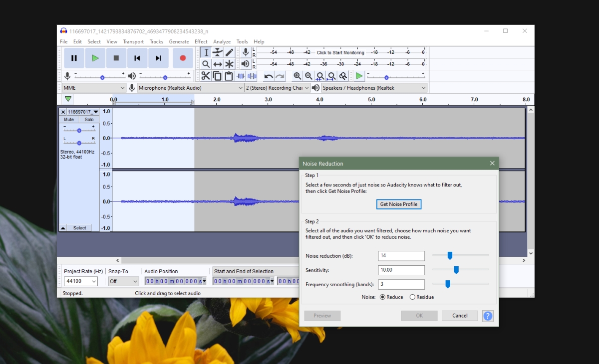Select the Envelope tool
Screen dimensions: 599x364
pos(217,52)
